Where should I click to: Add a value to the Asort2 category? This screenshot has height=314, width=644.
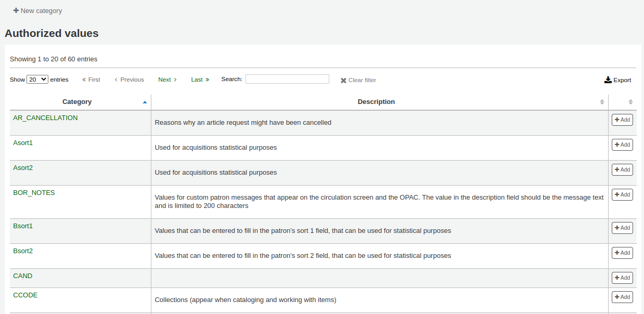(x=622, y=169)
